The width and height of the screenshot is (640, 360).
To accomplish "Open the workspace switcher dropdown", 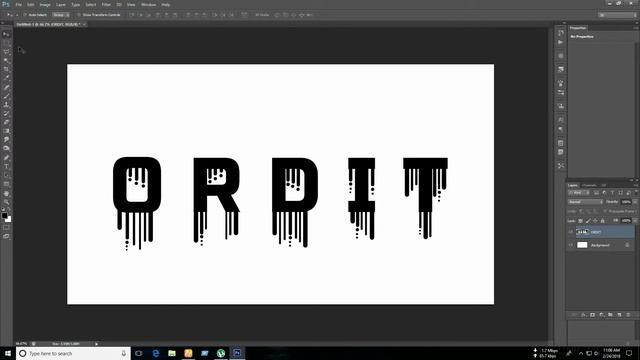I will (x=618, y=15).
